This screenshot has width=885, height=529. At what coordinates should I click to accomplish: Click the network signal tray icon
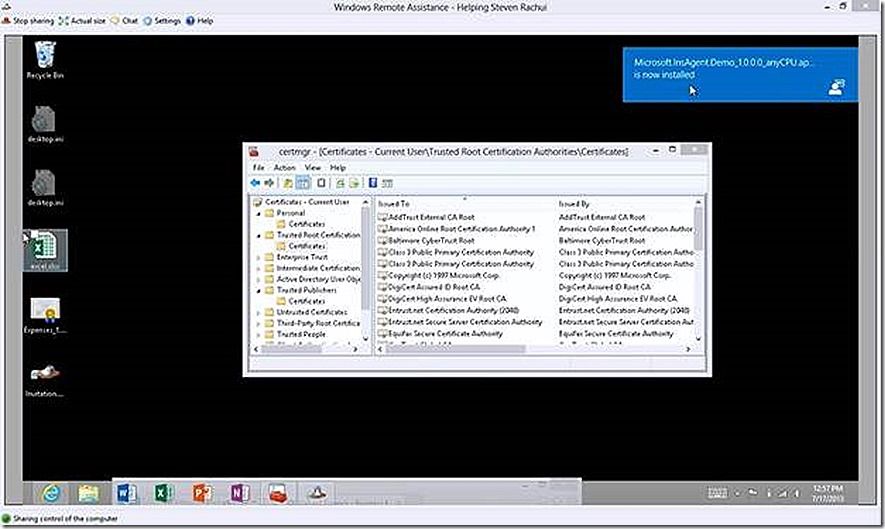(x=782, y=493)
